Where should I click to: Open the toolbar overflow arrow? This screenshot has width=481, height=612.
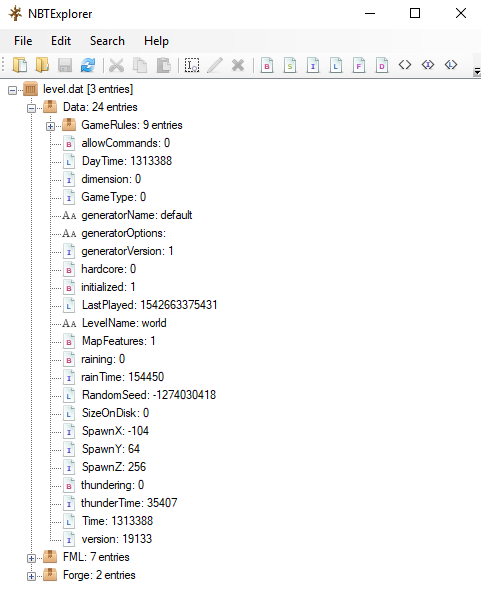click(x=477, y=71)
